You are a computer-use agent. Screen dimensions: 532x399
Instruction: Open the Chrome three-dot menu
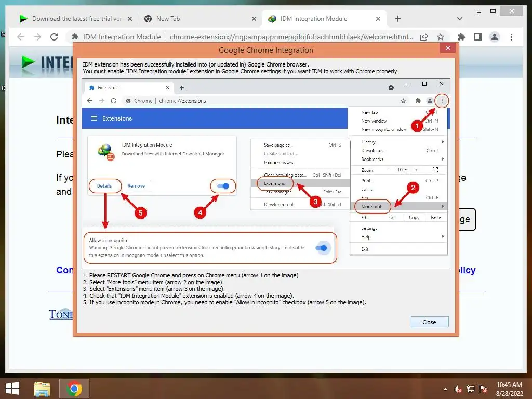coord(511,37)
